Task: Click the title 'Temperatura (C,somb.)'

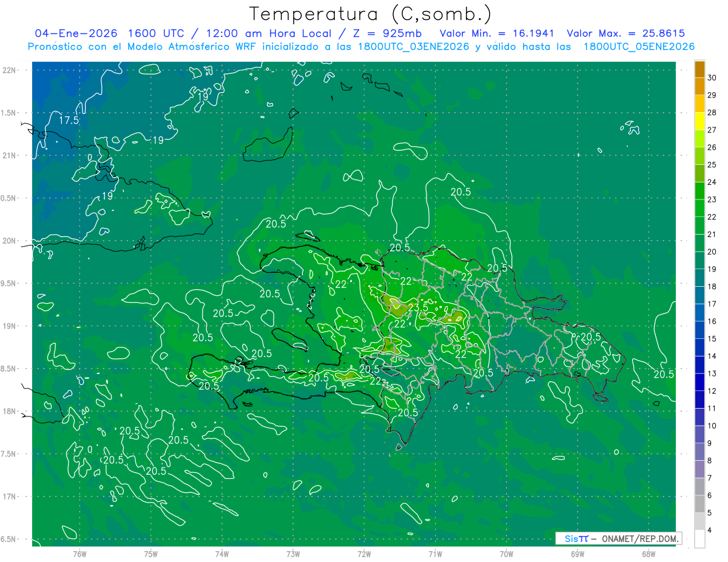Action: 370,14
